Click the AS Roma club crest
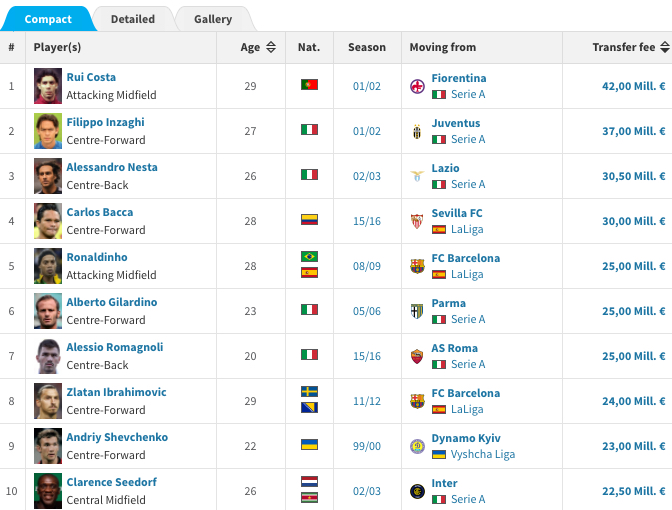Viewport: 672px width, 510px height. [x=417, y=356]
